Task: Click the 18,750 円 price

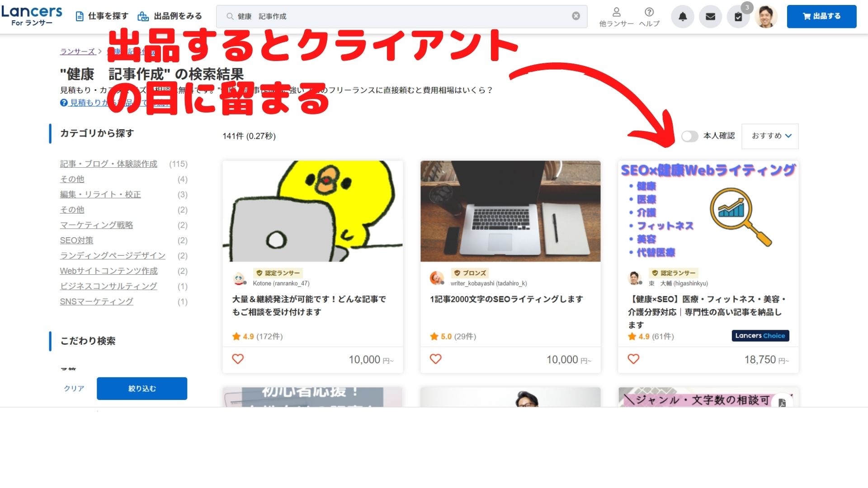Action: (766, 360)
